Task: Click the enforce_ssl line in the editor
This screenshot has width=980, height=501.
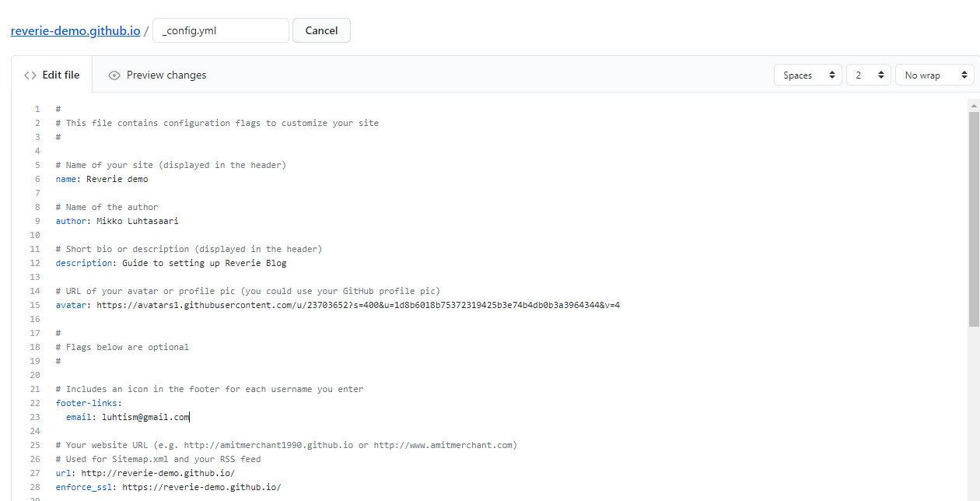Action: pyautogui.click(x=167, y=486)
